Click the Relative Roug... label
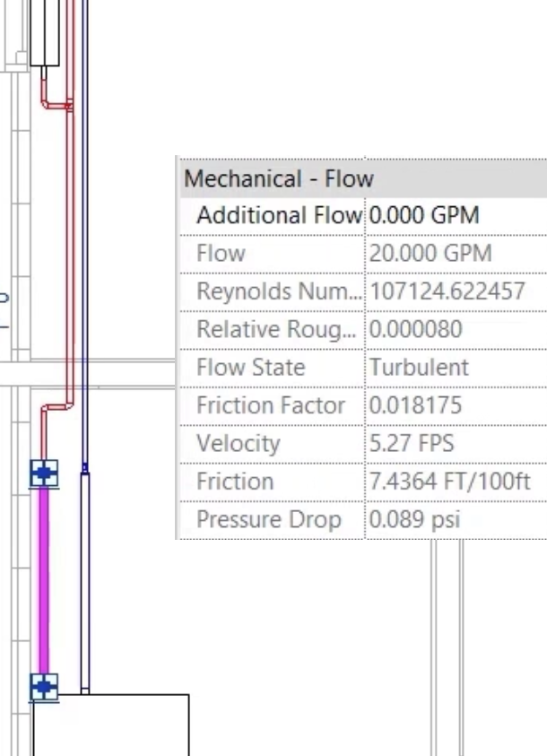The width and height of the screenshot is (547, 756). pyautogui.click(x=276, y=329)
